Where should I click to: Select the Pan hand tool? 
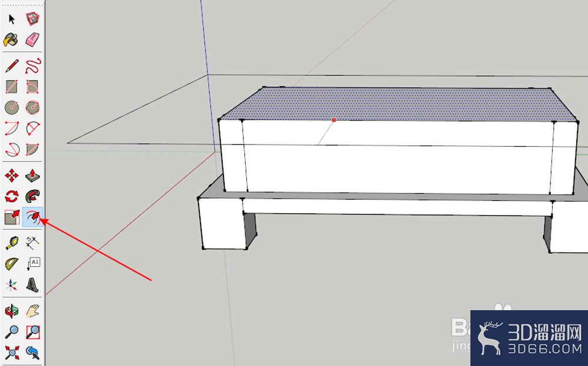(32, 311)
